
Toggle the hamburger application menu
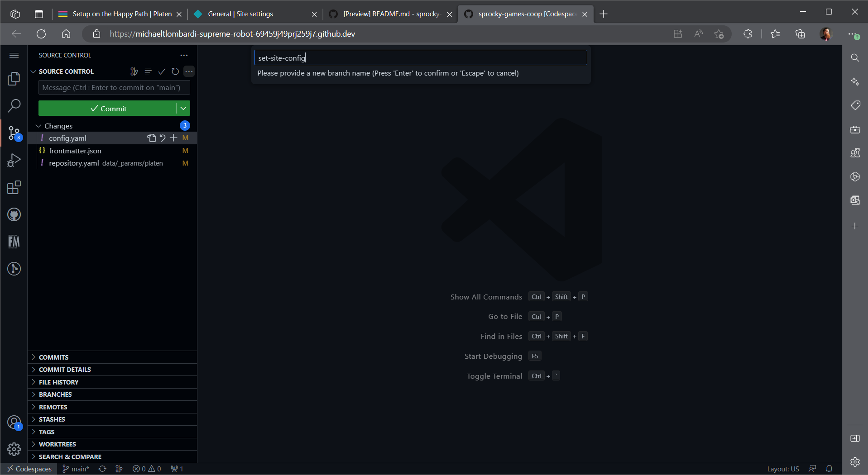point(14,55)
